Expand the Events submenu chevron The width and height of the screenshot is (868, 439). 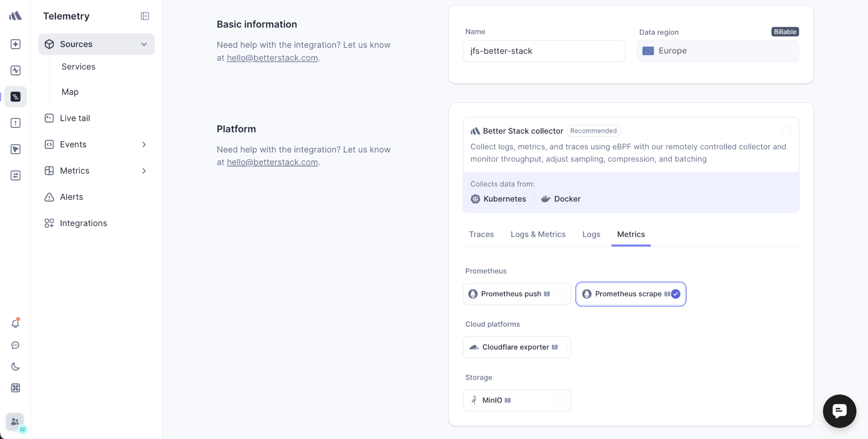144,144
